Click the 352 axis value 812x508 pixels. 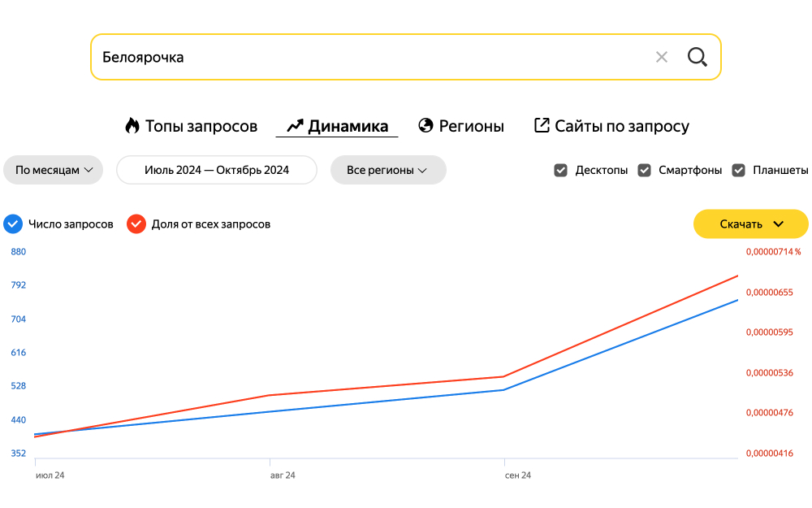18,453
